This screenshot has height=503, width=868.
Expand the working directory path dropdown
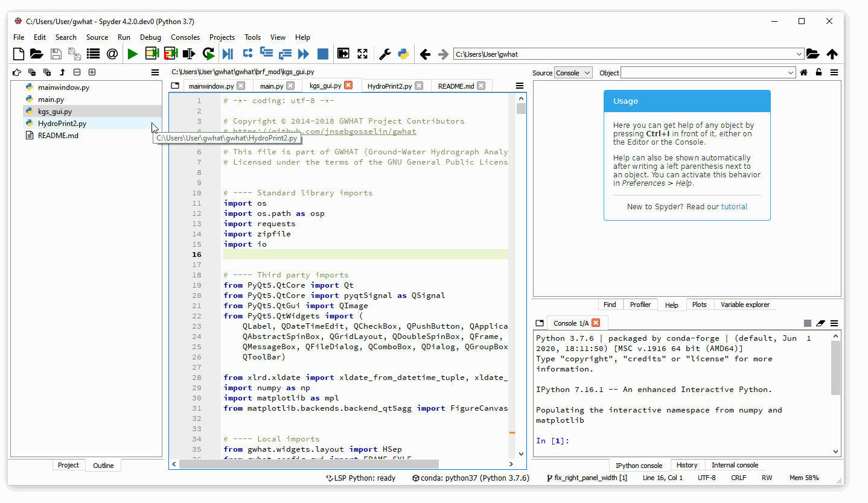tap(799, 54)
